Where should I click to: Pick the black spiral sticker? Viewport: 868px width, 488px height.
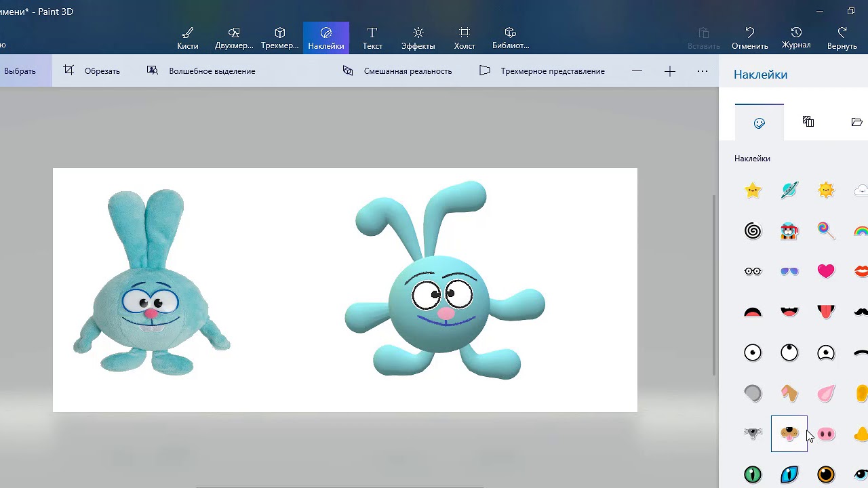tap(753, 231)
